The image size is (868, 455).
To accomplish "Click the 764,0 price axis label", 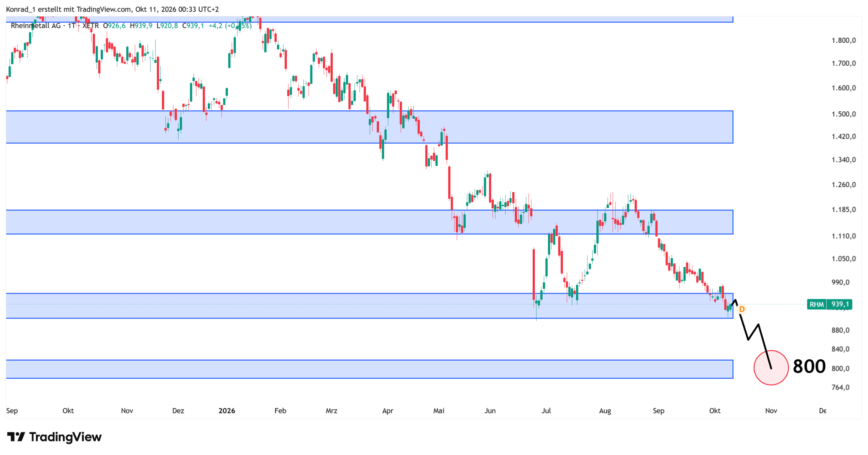I will [841, 387].
